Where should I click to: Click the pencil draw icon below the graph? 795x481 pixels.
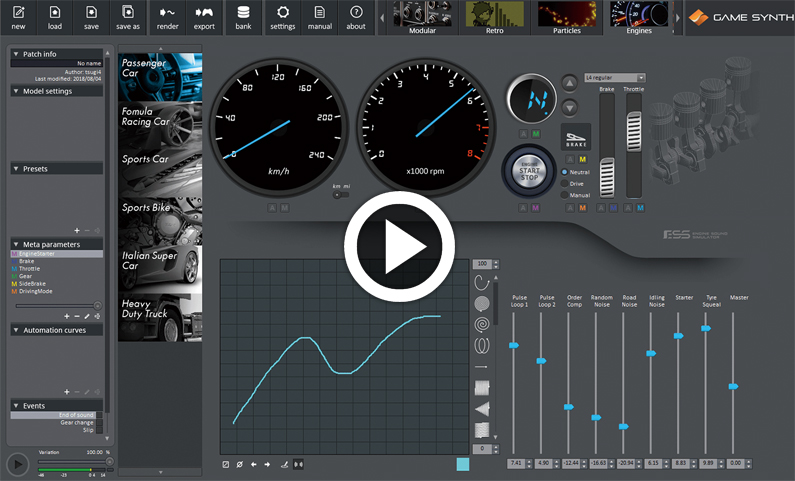coord(284,464)
